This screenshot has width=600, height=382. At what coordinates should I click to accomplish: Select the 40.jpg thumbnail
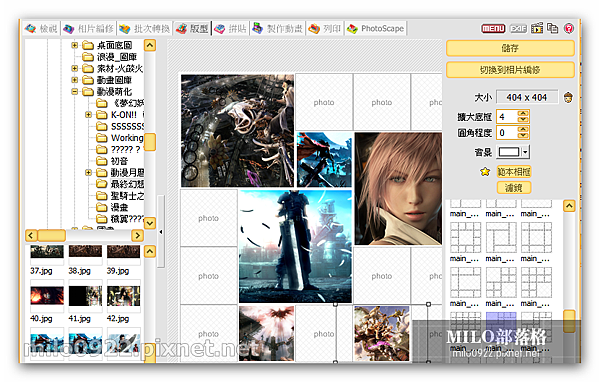[x=47, y=296]
